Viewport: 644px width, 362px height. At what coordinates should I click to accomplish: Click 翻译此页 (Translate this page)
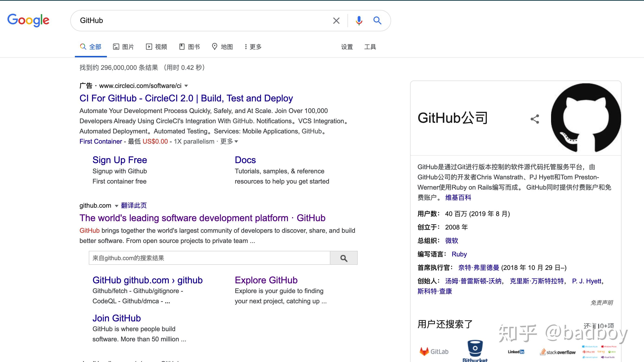pyautogui.click(x=134, y=205)
